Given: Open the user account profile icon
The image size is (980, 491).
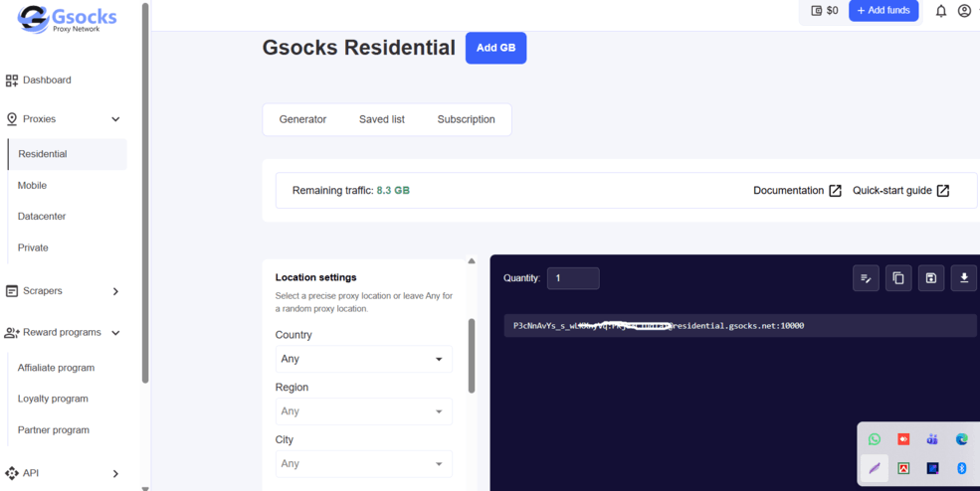Looking at the screenshot, I should [964, 11].
